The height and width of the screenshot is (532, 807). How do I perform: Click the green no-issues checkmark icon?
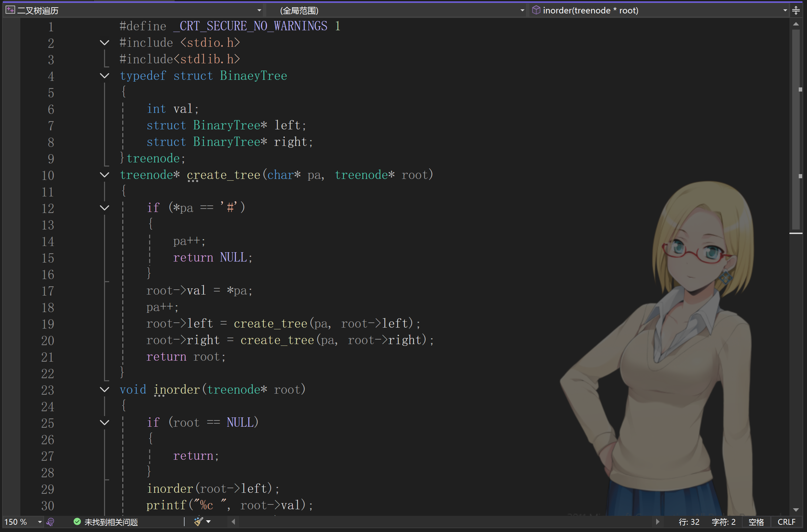pyautogui.click(x=77, y=522)
